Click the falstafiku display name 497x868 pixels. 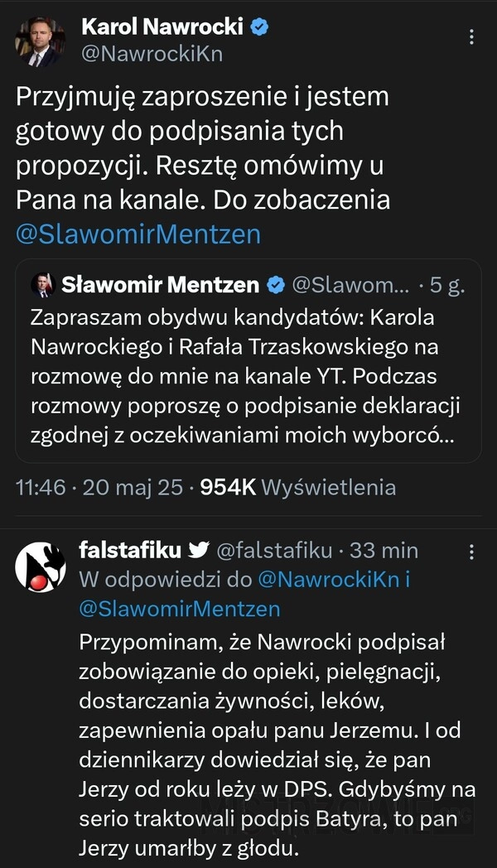(130, 550)
